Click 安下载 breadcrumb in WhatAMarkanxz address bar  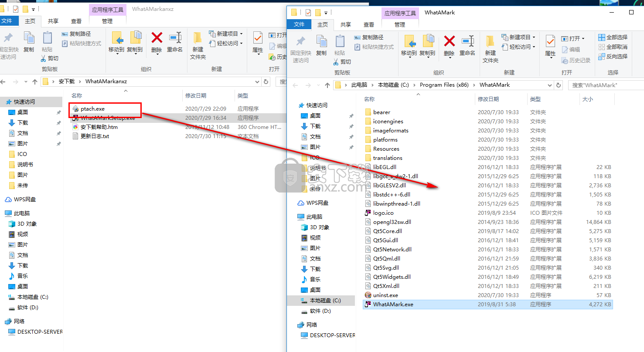tap(67, 81)
